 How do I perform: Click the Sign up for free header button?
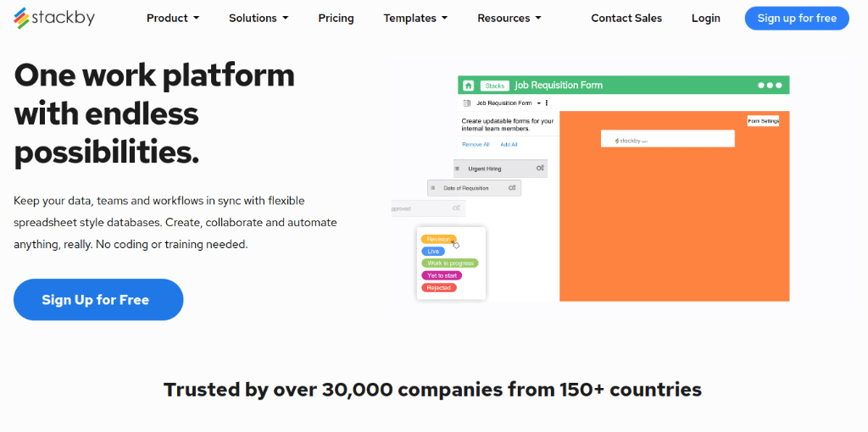(x=797, y=19)
